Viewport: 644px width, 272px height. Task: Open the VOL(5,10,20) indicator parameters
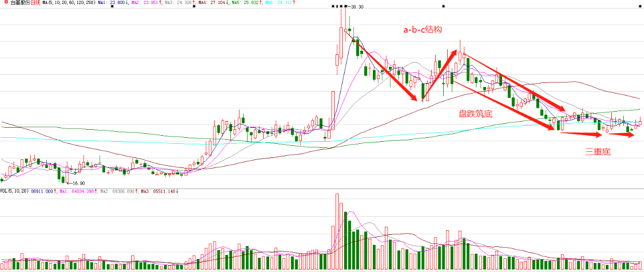tap(15, 192)
